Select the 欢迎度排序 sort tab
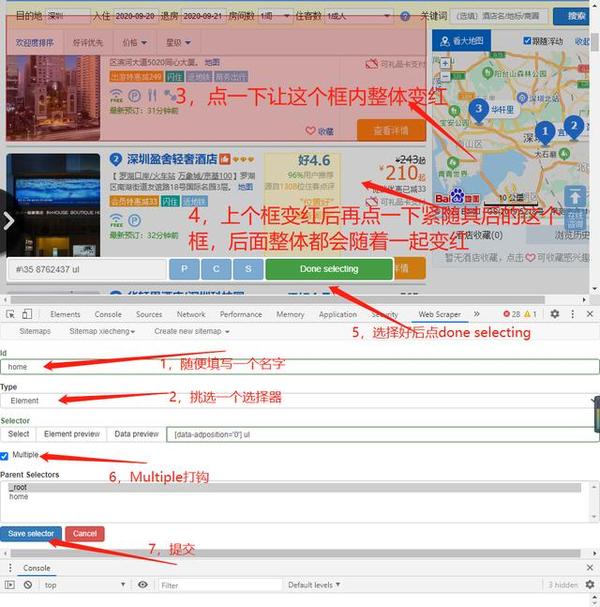The height and width of the screenshot is (607, 600). click(35, 43)
